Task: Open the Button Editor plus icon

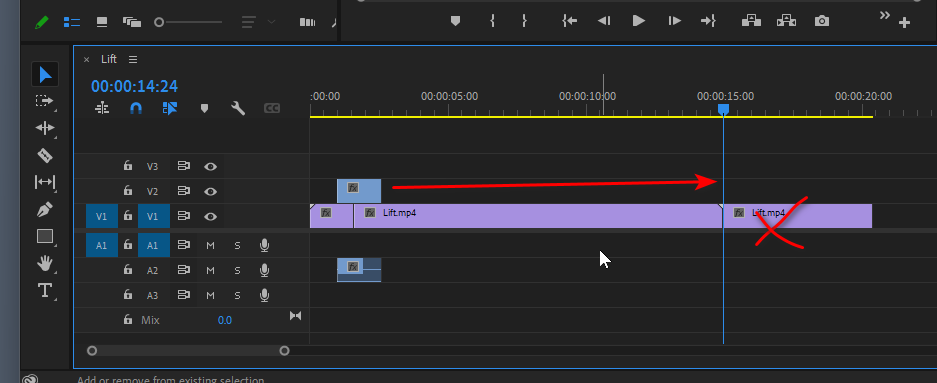Action: pyautogui.click(x=904, y=23)
